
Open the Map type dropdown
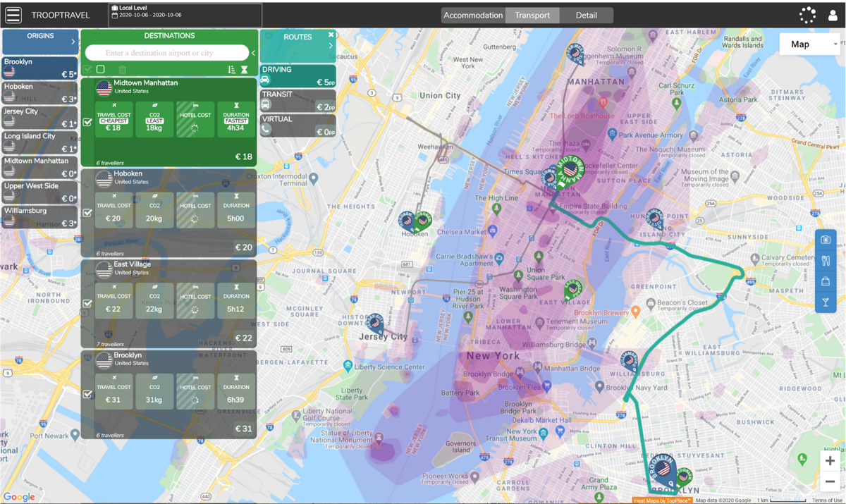(810, 44)
